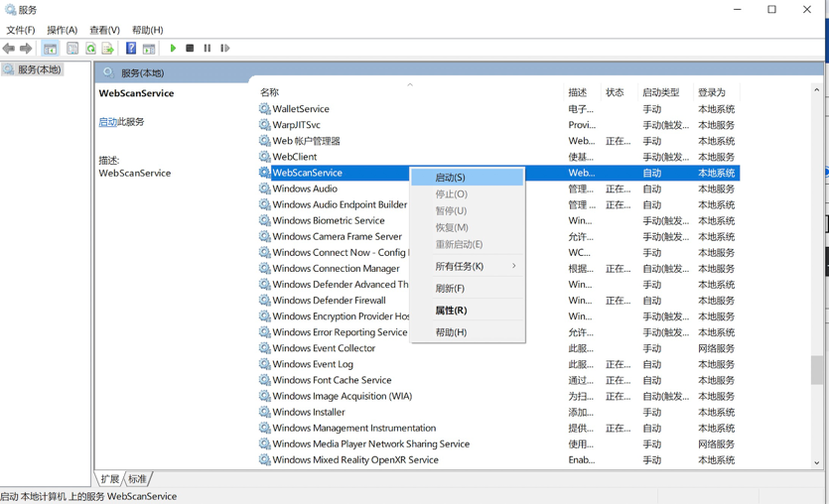Click the gear icon for WalletService

coord(264,109)
